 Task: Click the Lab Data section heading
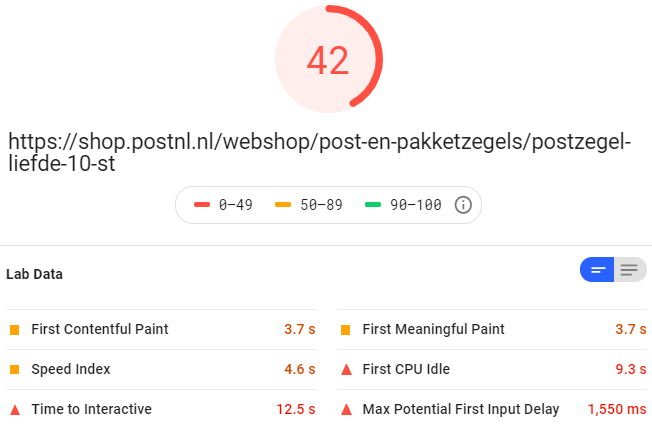point(35,274)
